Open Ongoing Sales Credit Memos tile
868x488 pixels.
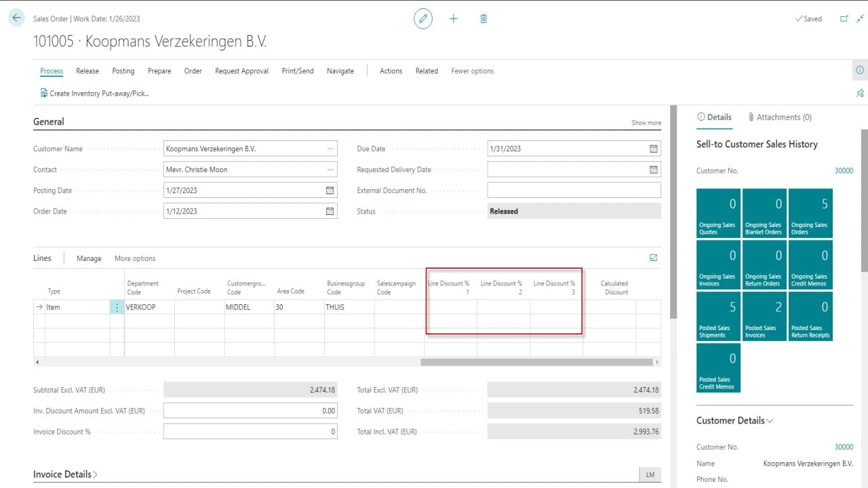[x=810, y=265]
